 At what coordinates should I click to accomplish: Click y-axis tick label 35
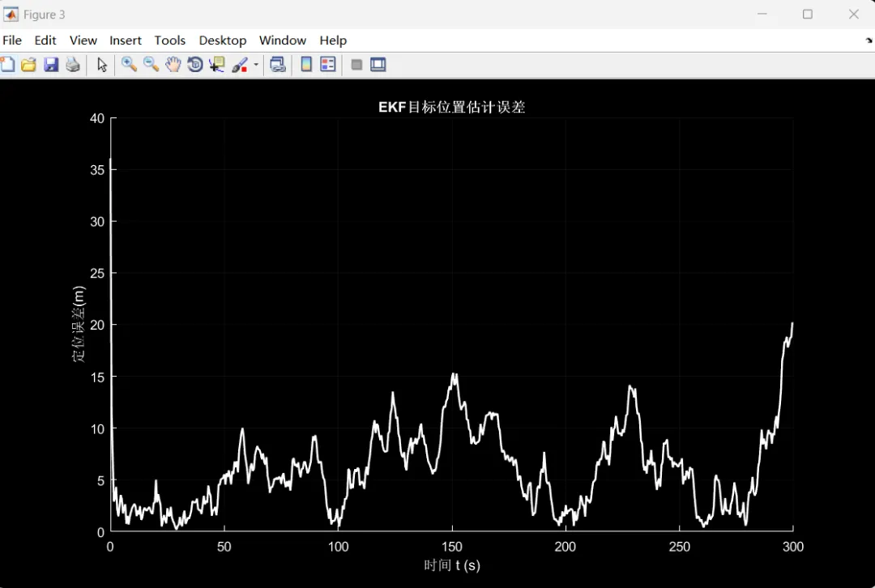coord(97,170)
